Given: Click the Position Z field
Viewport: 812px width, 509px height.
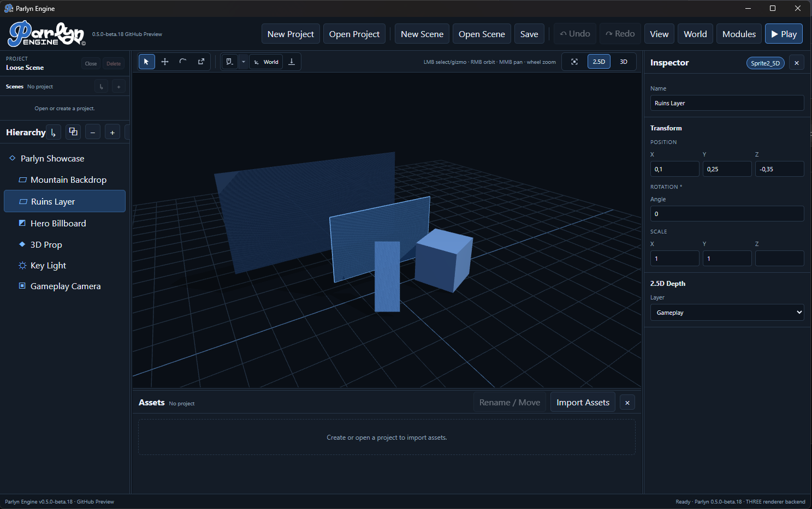Looking at the screenshot, I should 779,169.
